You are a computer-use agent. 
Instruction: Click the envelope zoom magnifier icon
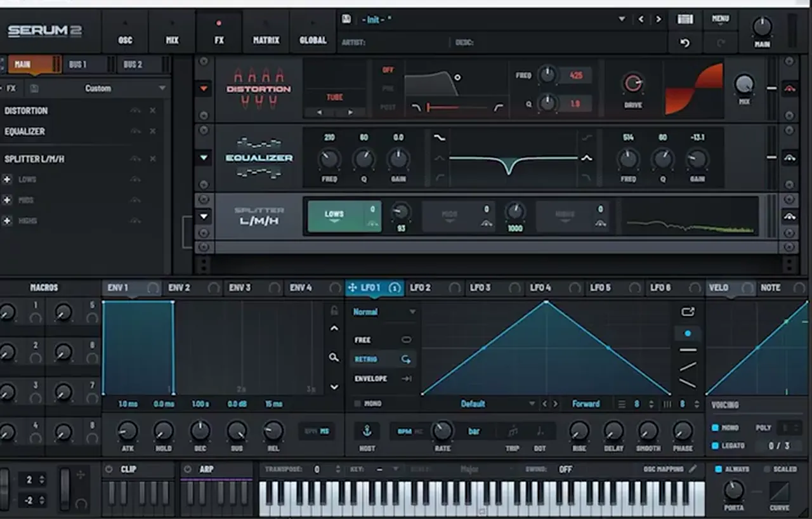coord(334,358)
